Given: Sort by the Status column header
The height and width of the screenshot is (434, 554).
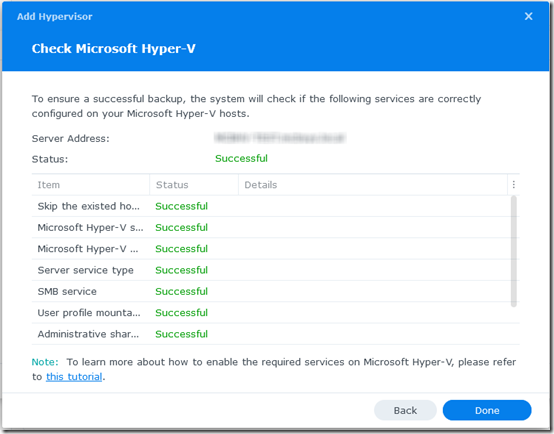Looking at the screenshot, I should pyautogui.click(x=194, y=185).
